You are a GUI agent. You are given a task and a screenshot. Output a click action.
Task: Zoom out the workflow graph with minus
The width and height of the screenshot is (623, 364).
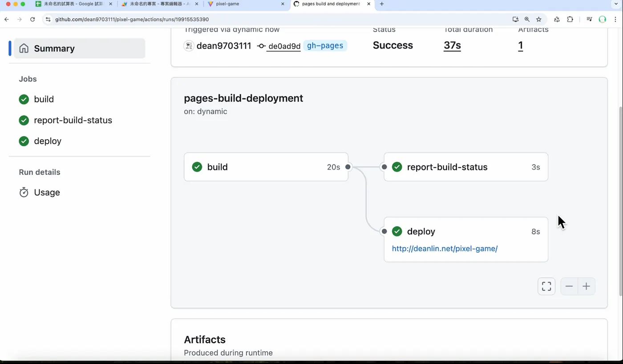click(569, 286)
